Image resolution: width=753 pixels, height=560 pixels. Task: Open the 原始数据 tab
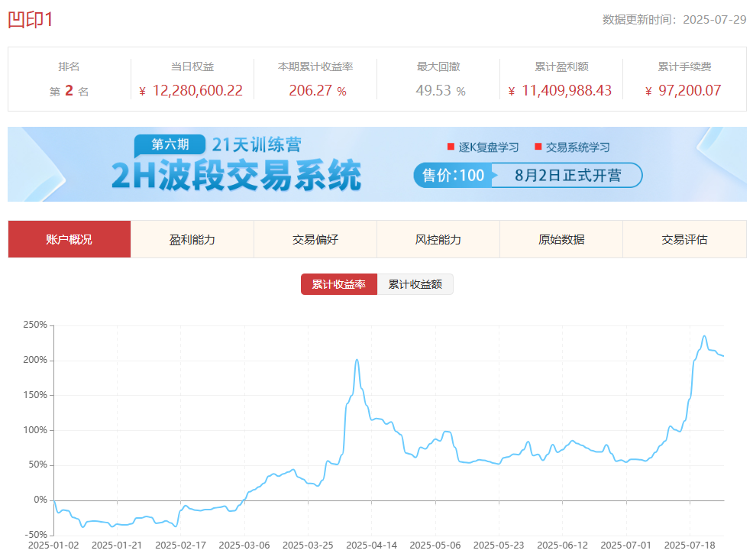pos(561,239)
